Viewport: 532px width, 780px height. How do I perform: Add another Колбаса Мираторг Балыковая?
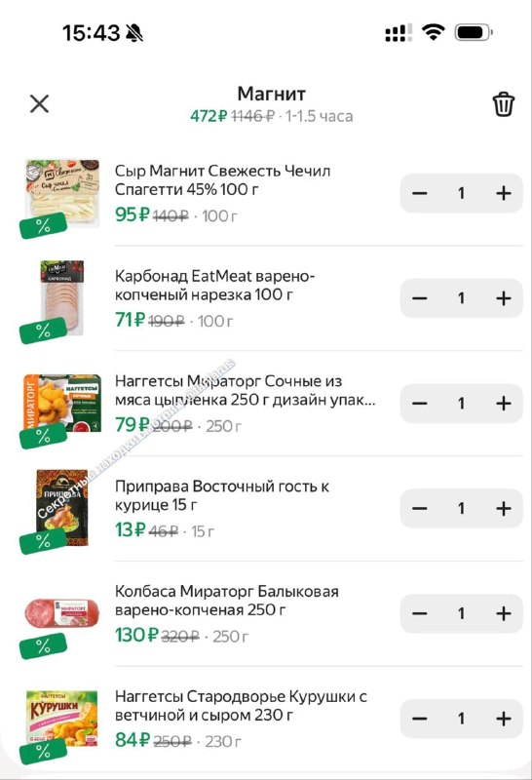(x=504, y=613)
